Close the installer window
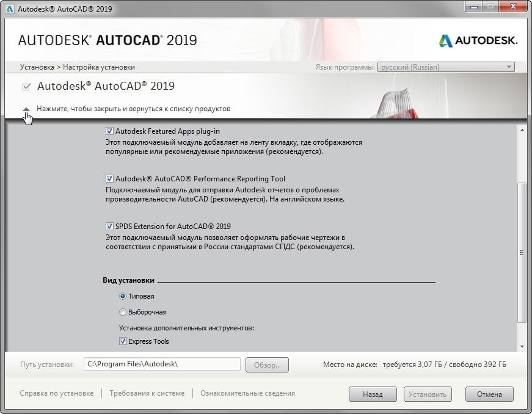Image resolution: width=532 pixels, height=414 pixels. click(x=513, y=7)
